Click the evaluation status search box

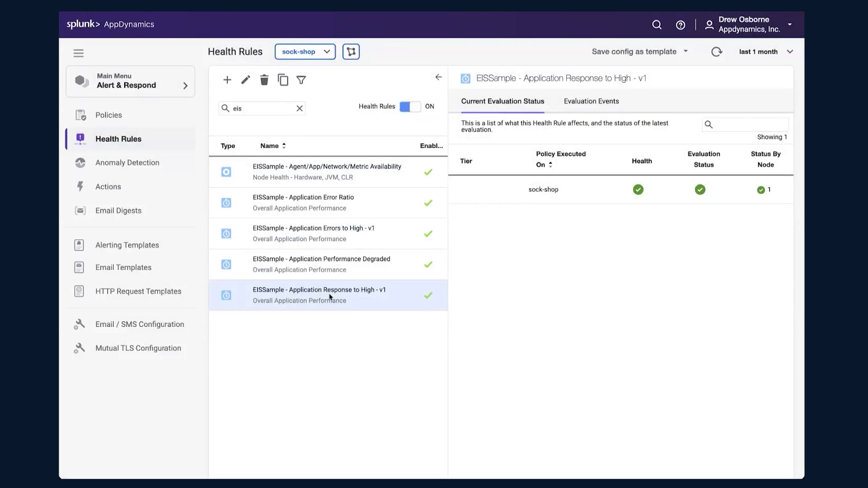click(745, 124)
